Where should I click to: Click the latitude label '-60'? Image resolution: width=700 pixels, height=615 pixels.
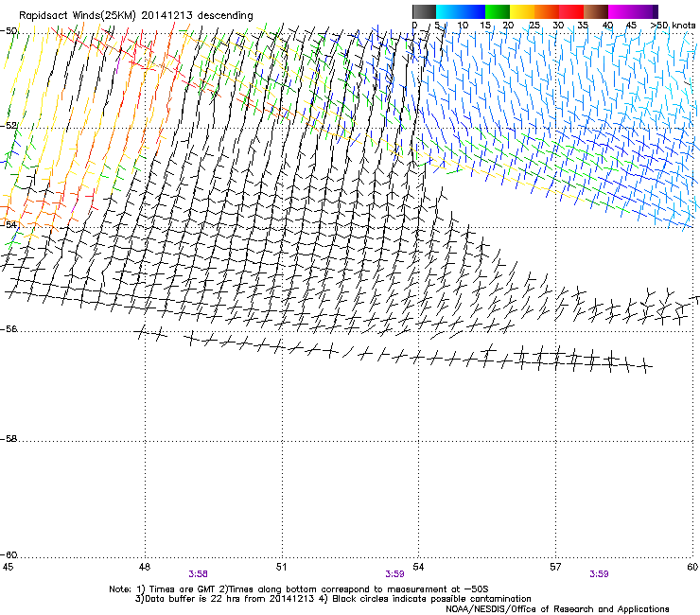[9, 554]
